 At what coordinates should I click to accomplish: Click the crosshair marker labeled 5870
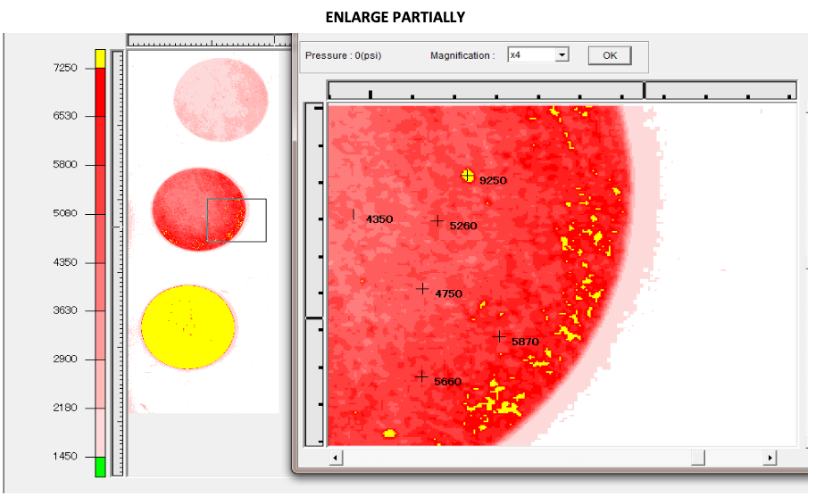click(501, 336)
